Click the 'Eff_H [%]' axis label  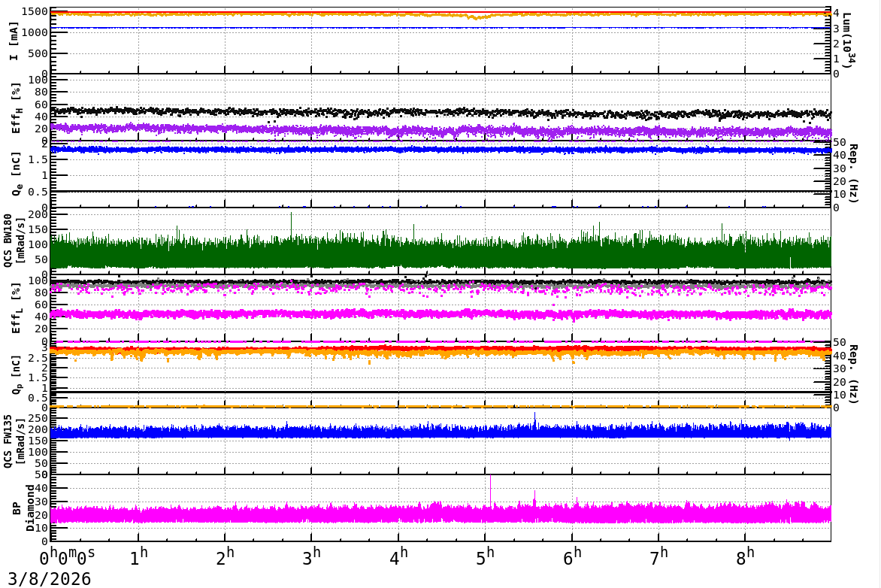click(x=16, y=108)
